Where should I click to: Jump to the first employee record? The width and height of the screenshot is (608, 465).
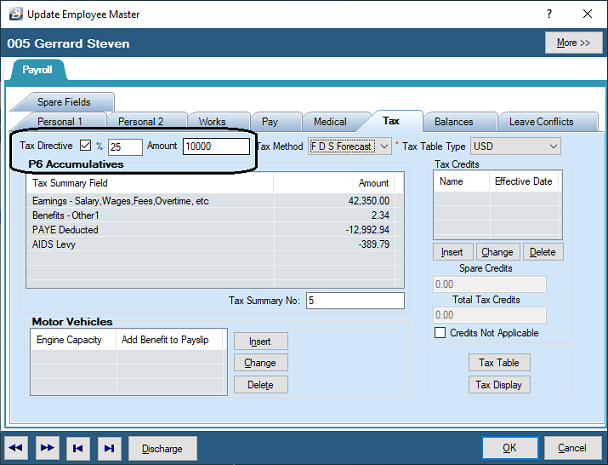(78, 448)
